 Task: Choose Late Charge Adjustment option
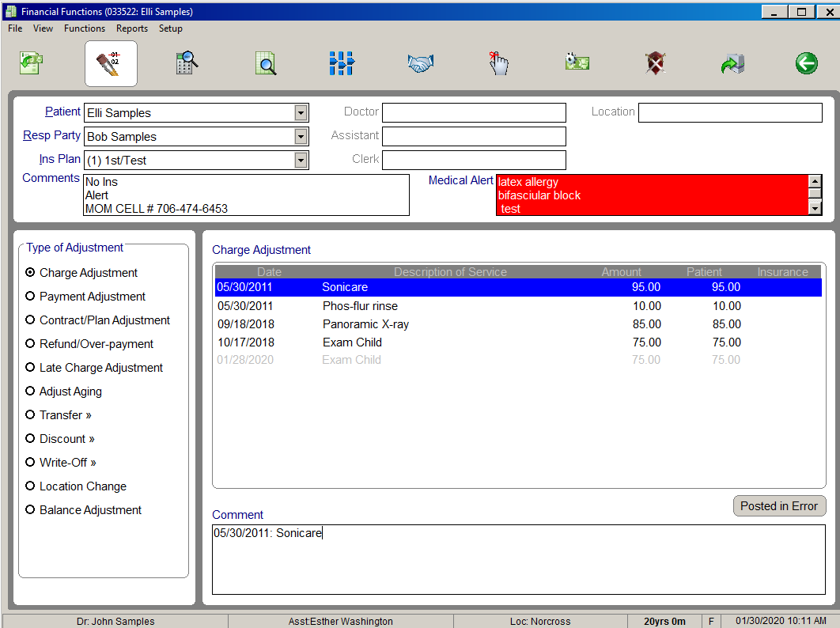coord(30,367)
